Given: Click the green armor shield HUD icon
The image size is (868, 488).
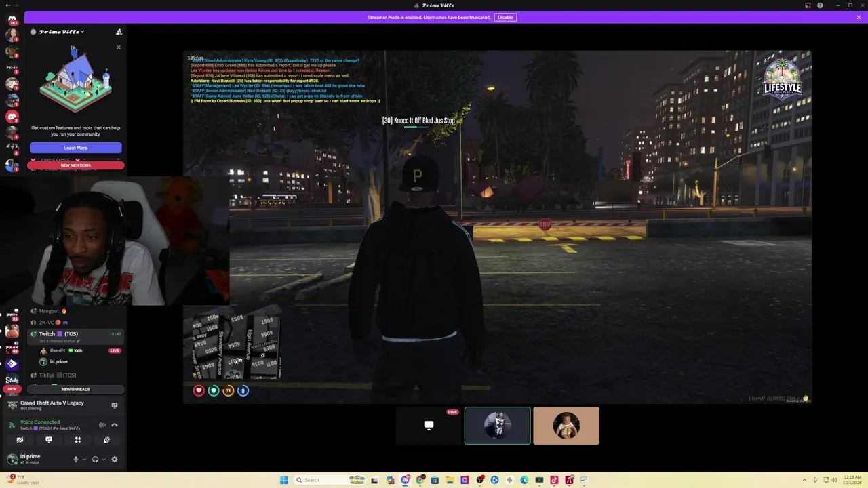Looking at the screenshot, I should (214, 390).
